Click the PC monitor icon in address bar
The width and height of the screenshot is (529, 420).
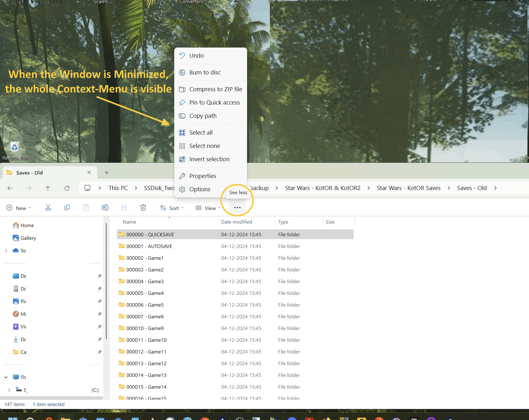(87, 188)
